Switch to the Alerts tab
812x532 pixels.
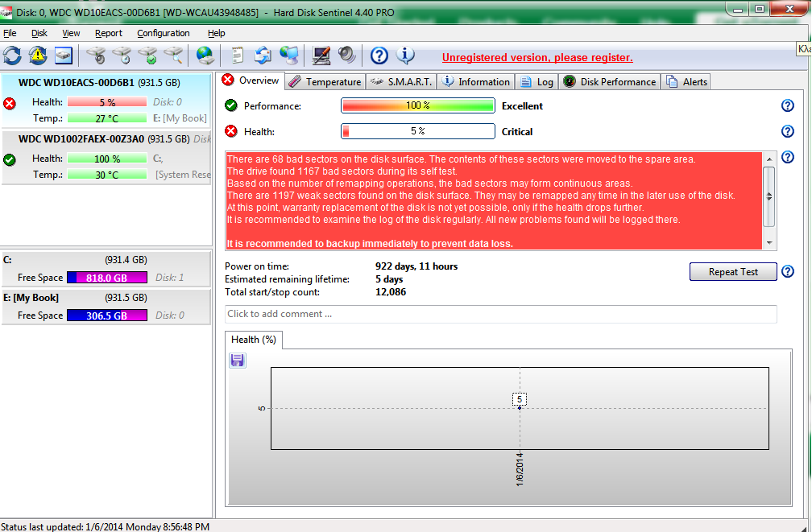pyautogui.click(x=686, y=82)
